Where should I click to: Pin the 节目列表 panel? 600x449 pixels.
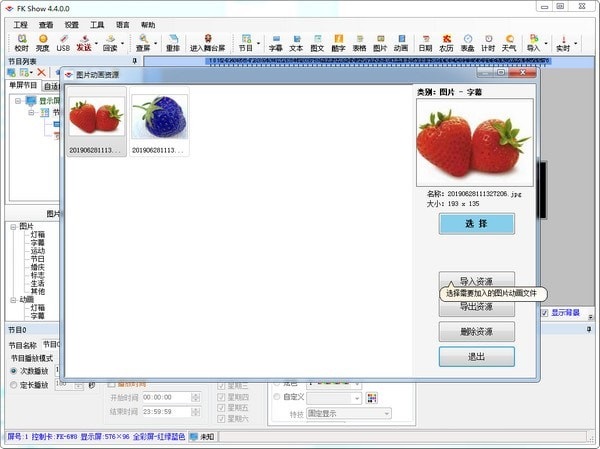pos(135,61)
